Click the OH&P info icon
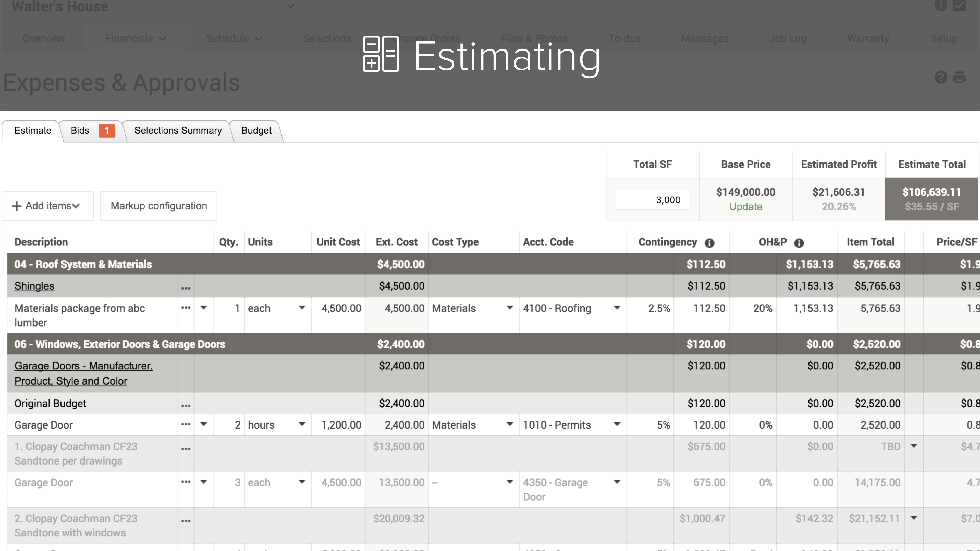Screen dimensions: 980x551 pos(799,243)
